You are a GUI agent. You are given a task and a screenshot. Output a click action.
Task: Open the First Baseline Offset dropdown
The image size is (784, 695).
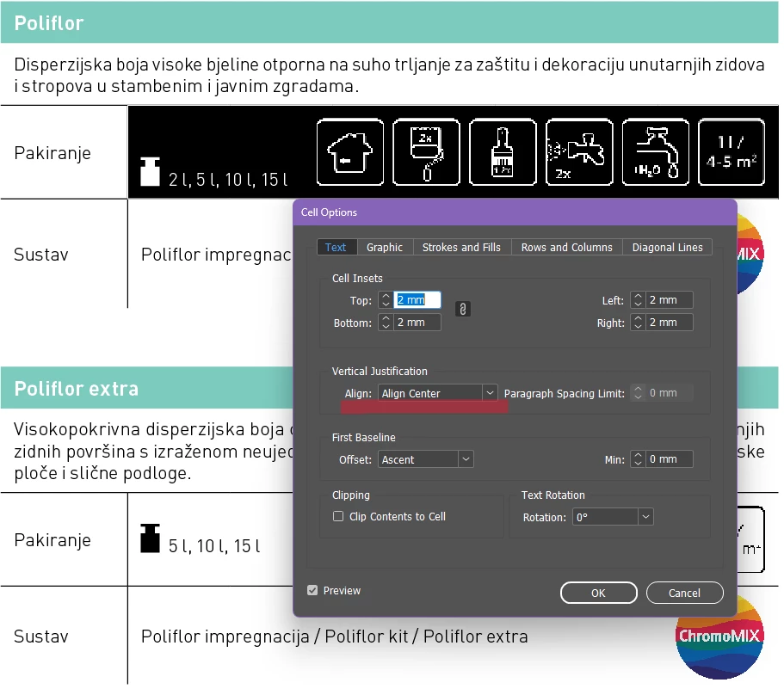click(x=425, y=459)
